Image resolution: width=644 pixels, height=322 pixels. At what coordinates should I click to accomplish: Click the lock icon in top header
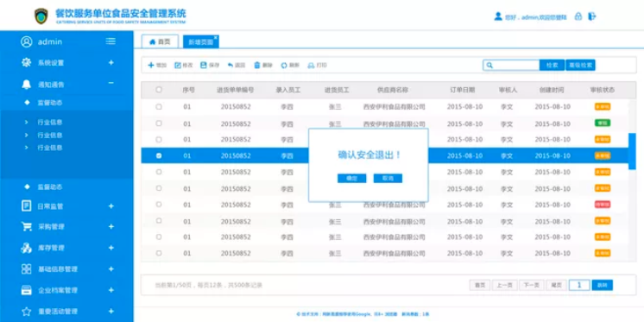point(578,16)
